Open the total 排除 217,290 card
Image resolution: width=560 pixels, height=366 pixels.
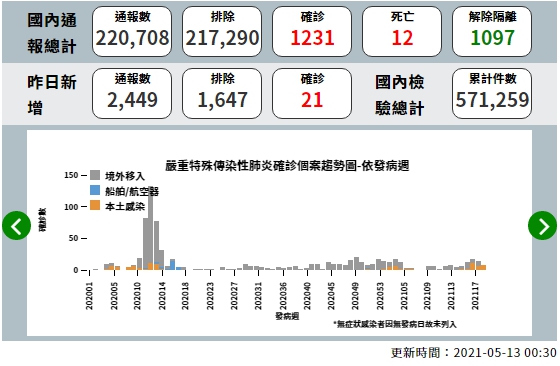pos(222,31)
